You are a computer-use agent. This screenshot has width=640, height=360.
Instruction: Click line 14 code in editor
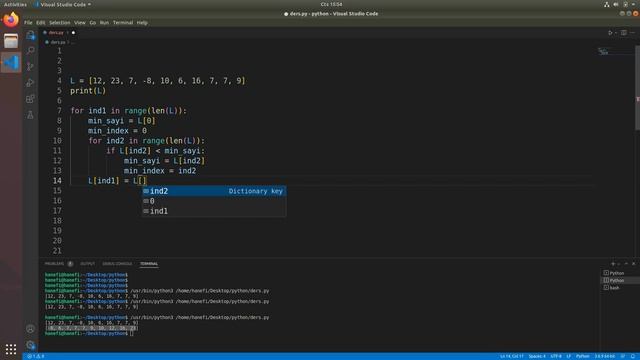click(x=117, y=181)
